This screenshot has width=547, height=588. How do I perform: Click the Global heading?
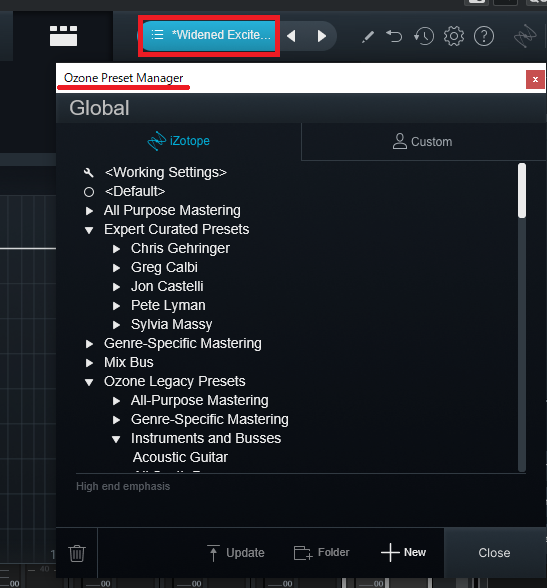(99, 108)
